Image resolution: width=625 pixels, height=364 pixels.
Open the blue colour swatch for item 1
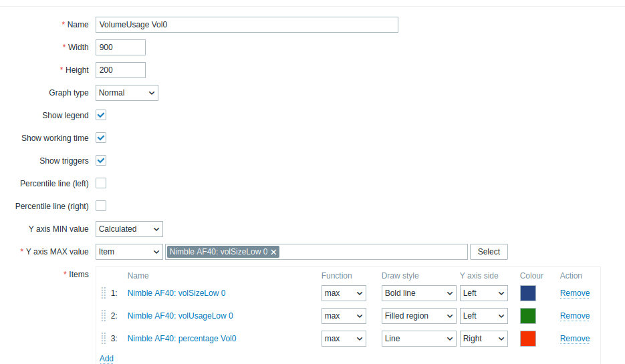point(528,293)
